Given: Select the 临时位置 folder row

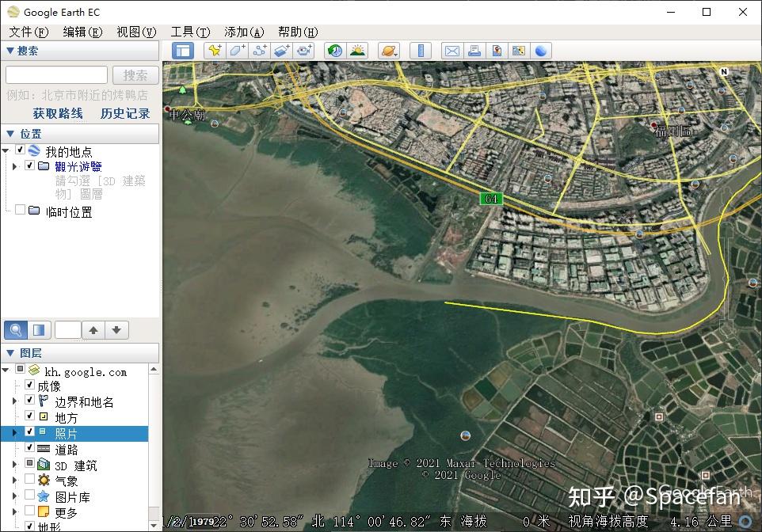Looking at the screenshot, I should pyautogui.click(x=69, y=212).
